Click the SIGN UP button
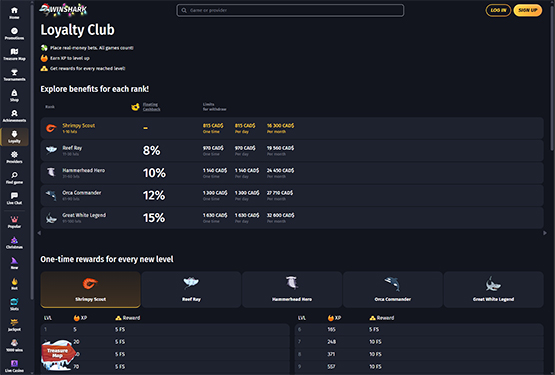555x375 pixels. point(527,10)
